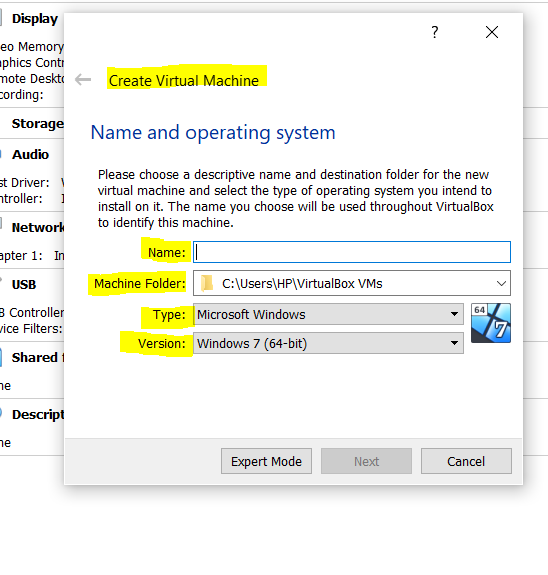Click the disabled Next button
Screen dimensions: 548x575
click(366, 461)
